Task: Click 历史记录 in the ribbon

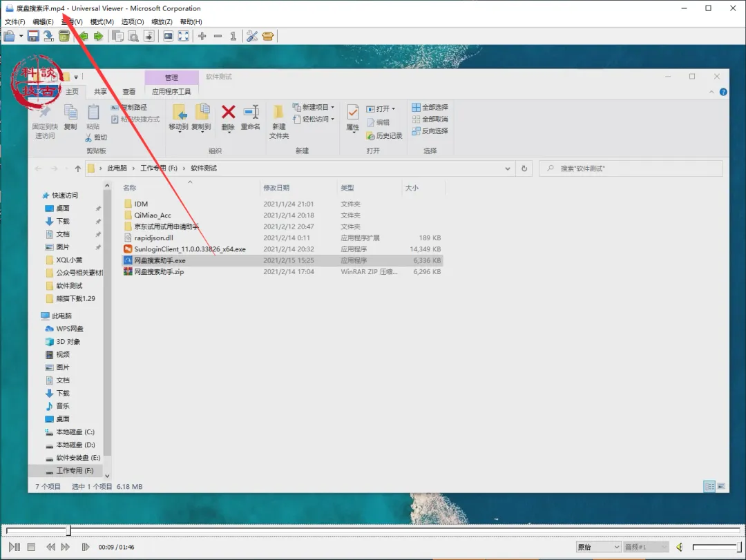Action: click(385, 136)
